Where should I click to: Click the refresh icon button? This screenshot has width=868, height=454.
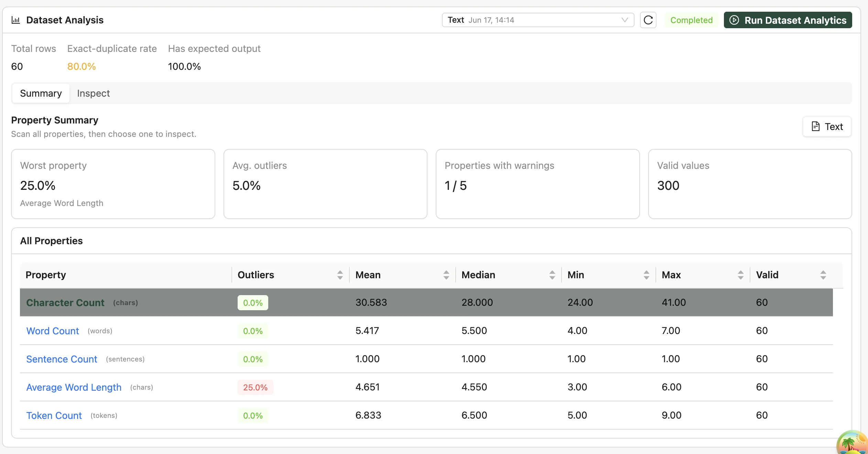point(648,20)
